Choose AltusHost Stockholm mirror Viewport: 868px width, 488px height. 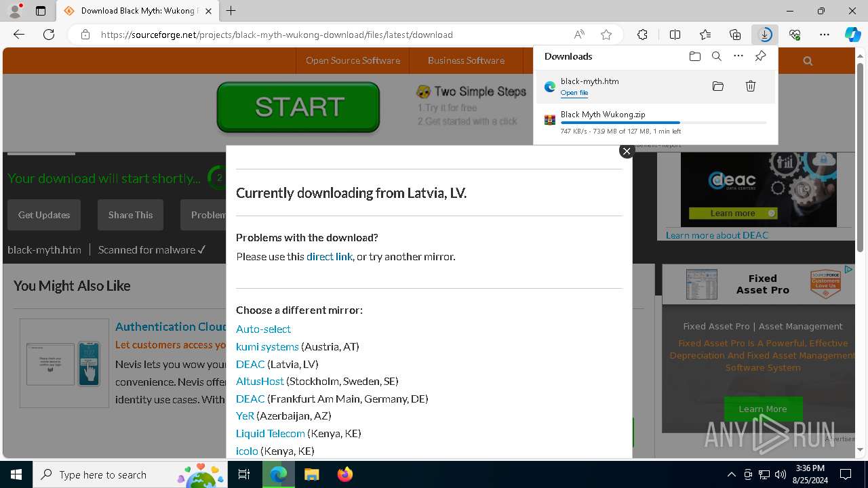[260, 381]
